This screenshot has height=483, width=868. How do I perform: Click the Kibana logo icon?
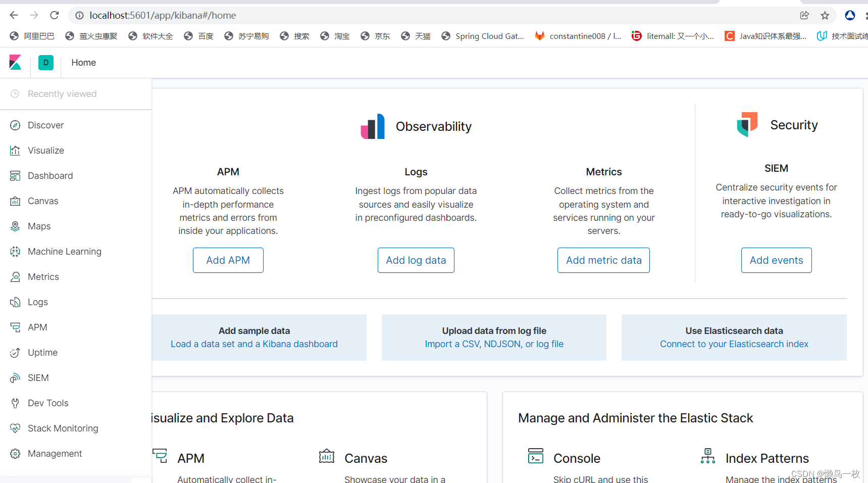(15, 63)
